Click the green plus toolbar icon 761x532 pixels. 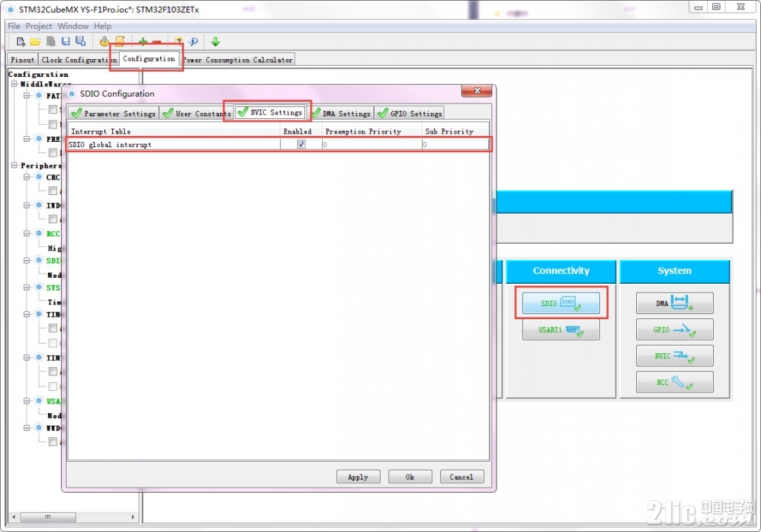click(143, 41)
